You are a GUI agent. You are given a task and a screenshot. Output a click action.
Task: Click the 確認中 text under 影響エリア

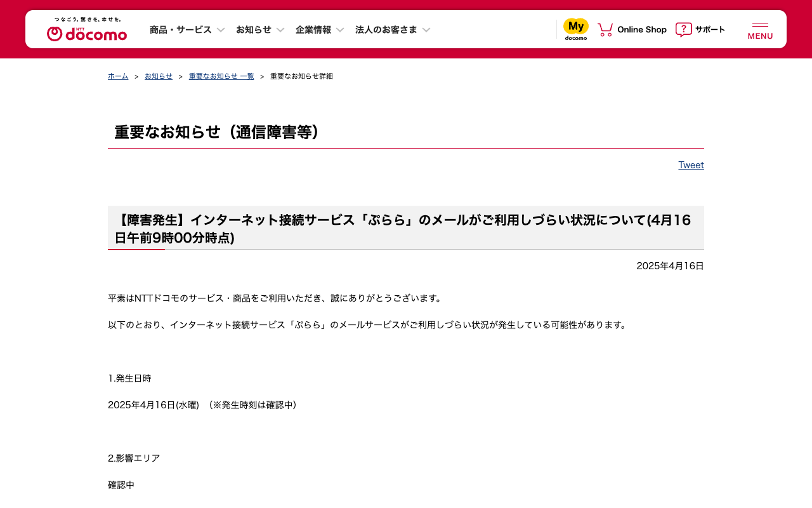click(x=121, y=485)
